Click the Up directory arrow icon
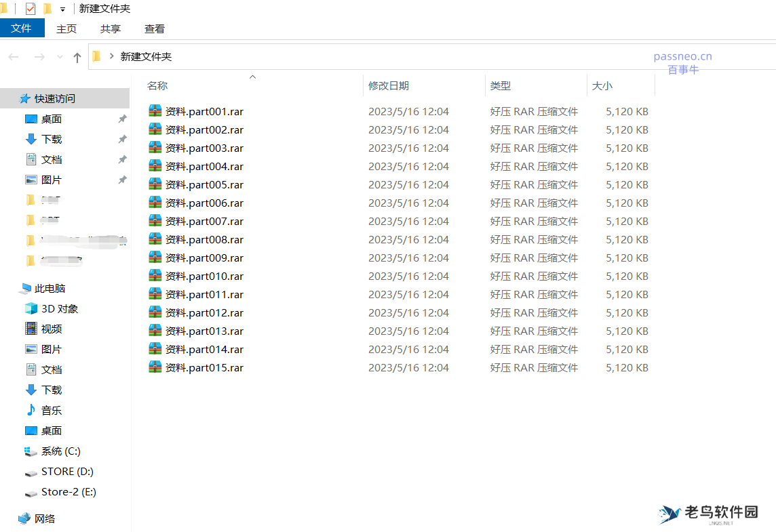Viewport: 776px width, 532px height. [x=77, y=58]
